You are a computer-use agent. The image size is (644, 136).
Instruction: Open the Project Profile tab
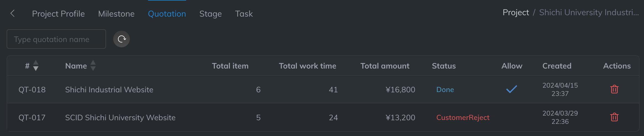[58, 14]
